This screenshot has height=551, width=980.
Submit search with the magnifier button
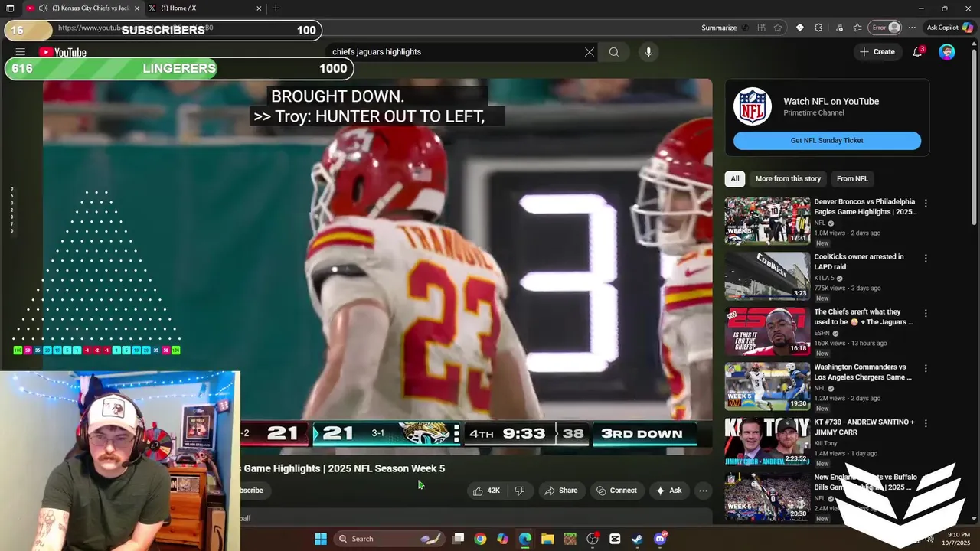pyautogui.click(x=614, y=52)
